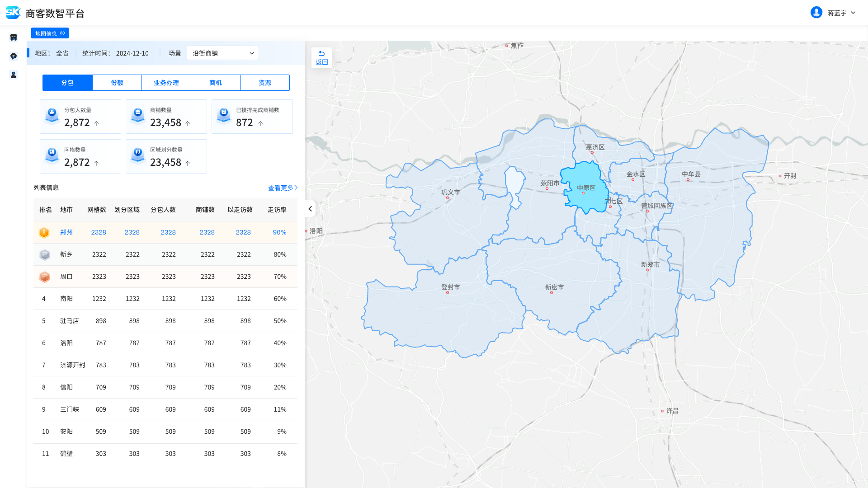868x488 pixels.
Task: Collapse the left panel with chevron handle
Action: [310, 209]
